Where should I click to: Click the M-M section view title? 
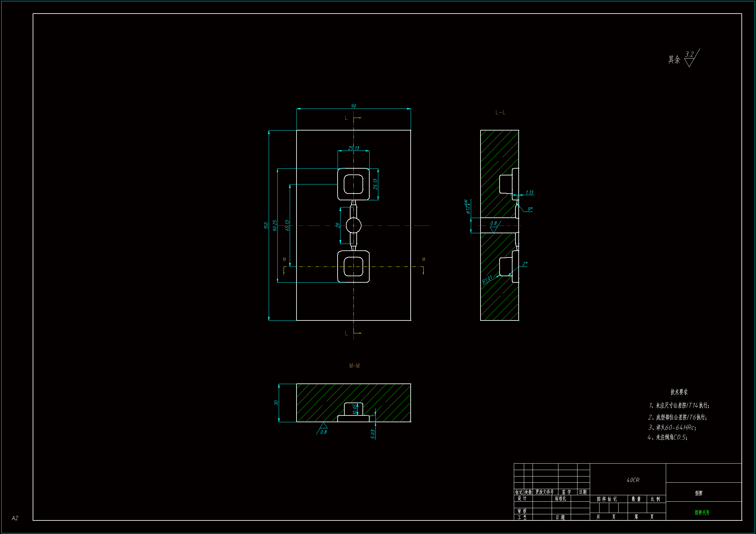354,366
